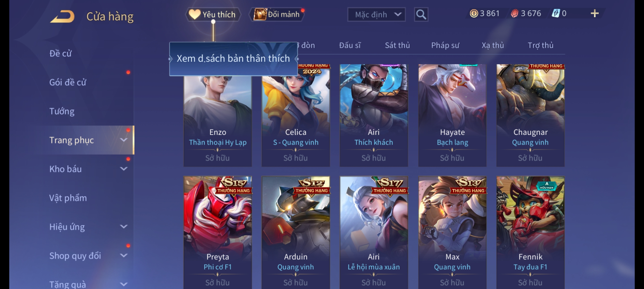This screenshot has width=644, height=289.
Task: Open the Mặc định sort dropdown
Action: tap(376, 14)
